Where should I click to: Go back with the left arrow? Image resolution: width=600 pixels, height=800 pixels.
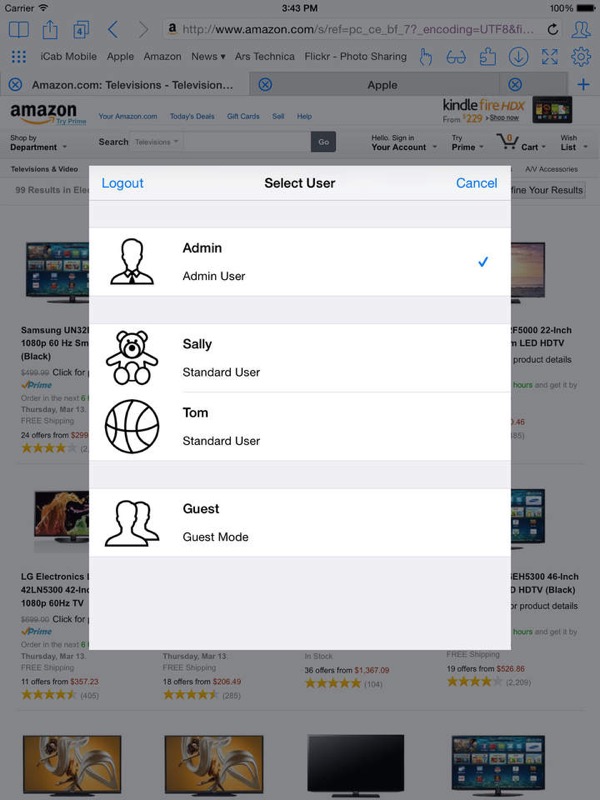point(113,30)
